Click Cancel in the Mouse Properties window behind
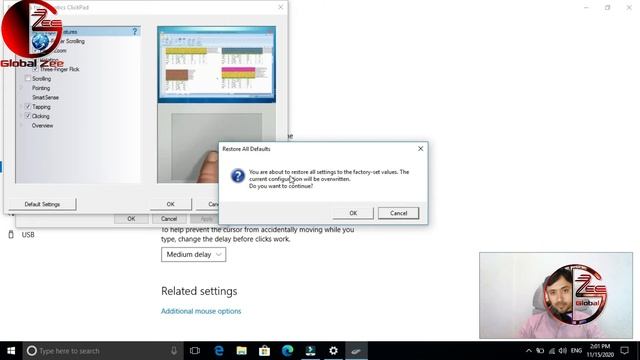 point(169,219)
